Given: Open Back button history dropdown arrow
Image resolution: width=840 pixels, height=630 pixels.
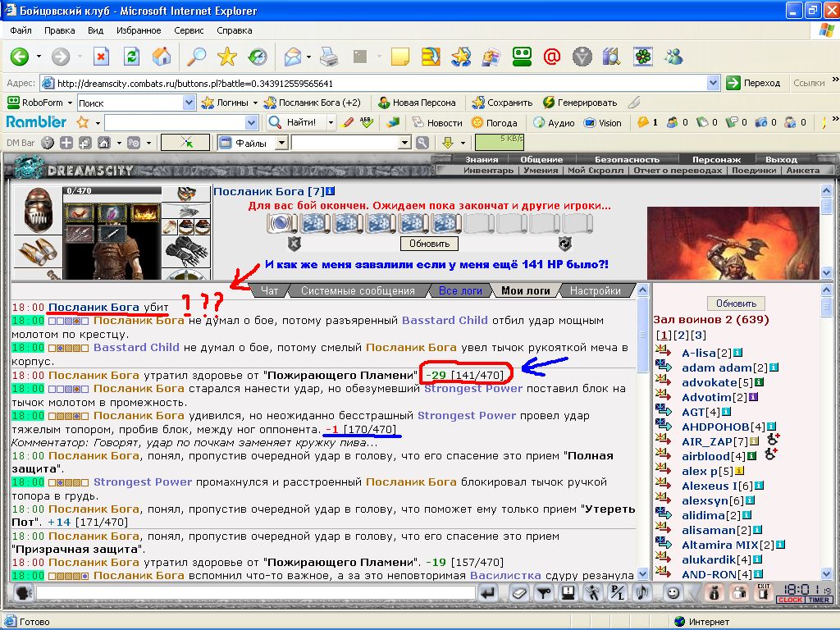Looking at the screenshot, I should pyautogui.click(x=39, y=57).
